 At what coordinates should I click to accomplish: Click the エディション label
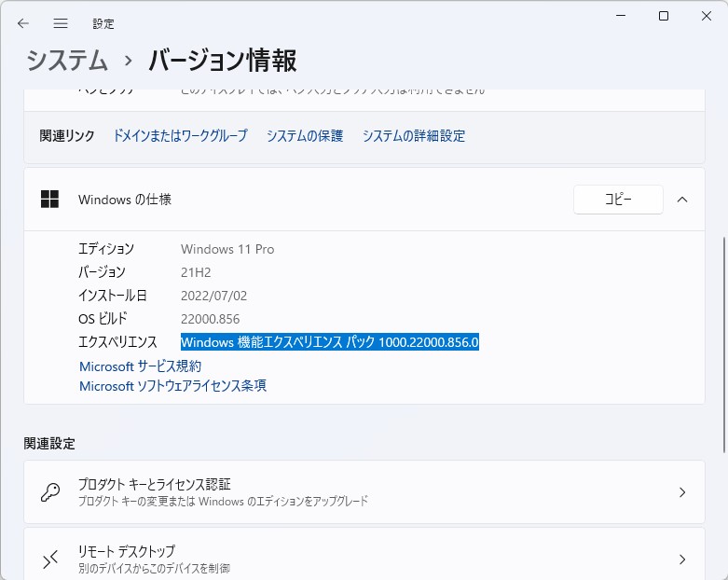(106, 249)
